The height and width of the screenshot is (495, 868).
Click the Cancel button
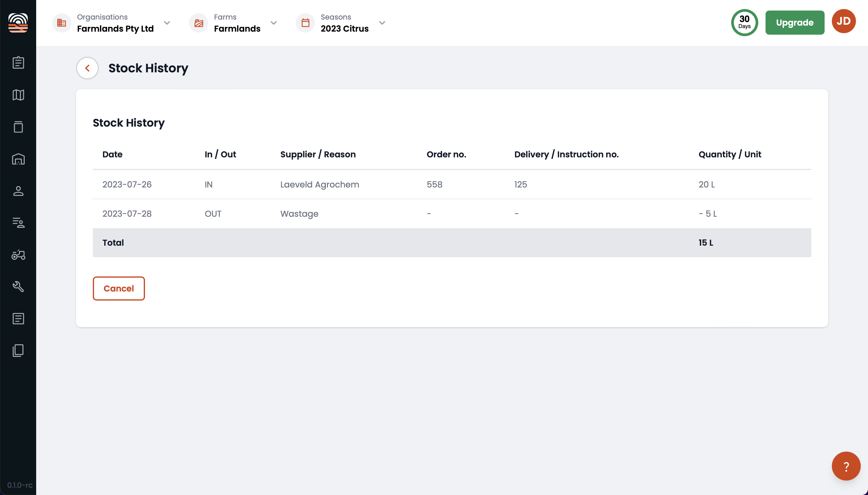click(x=119, y=288)
